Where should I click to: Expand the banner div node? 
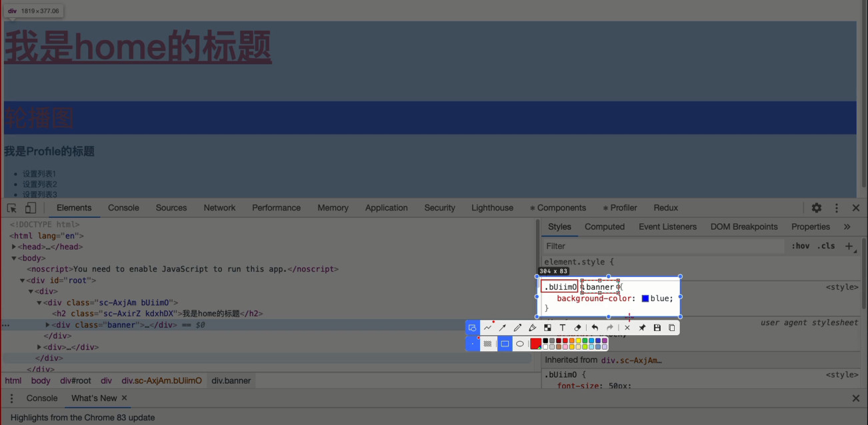coord(47,325)
